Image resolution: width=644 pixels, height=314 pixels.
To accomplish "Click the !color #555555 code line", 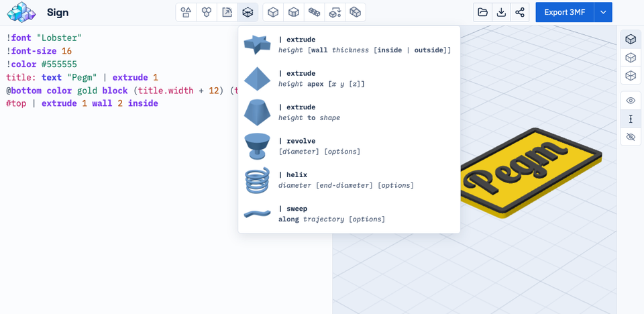I will coord(42,64).
